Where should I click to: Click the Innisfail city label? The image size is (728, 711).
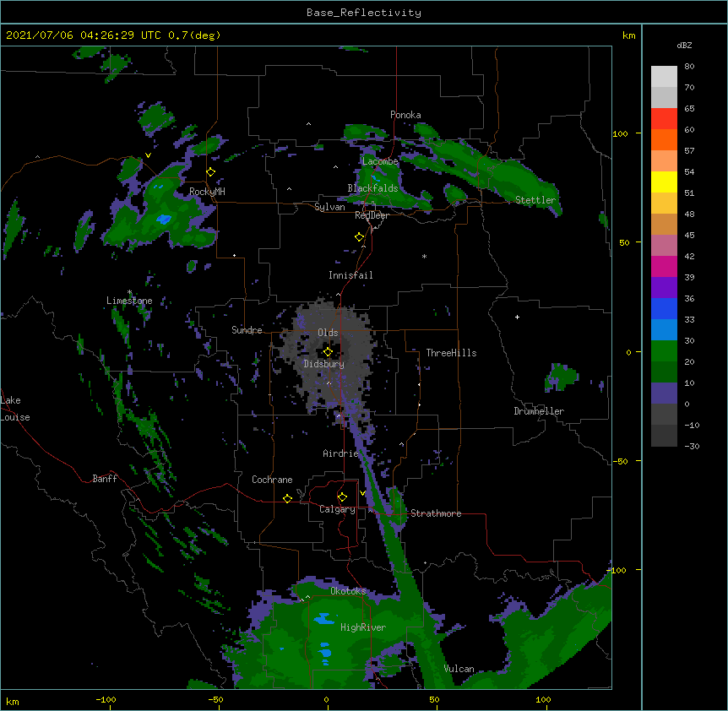pyautogui.click(x=350, y=275)
